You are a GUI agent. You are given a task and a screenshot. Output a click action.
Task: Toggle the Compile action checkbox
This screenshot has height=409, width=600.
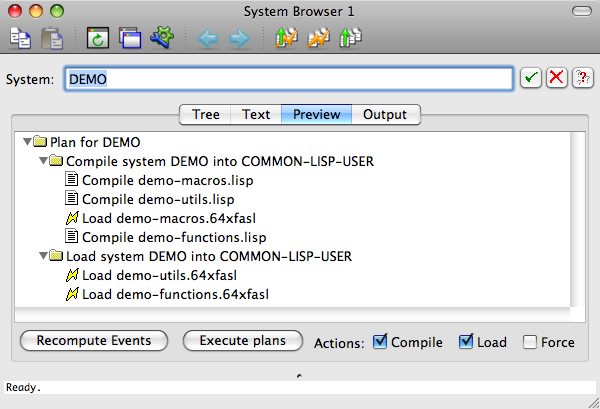(380, 342)
